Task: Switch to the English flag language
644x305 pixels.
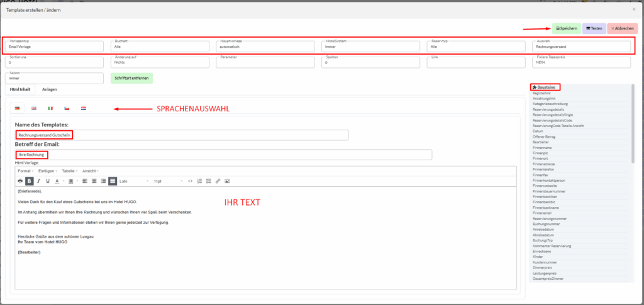Action: (34, 108)
